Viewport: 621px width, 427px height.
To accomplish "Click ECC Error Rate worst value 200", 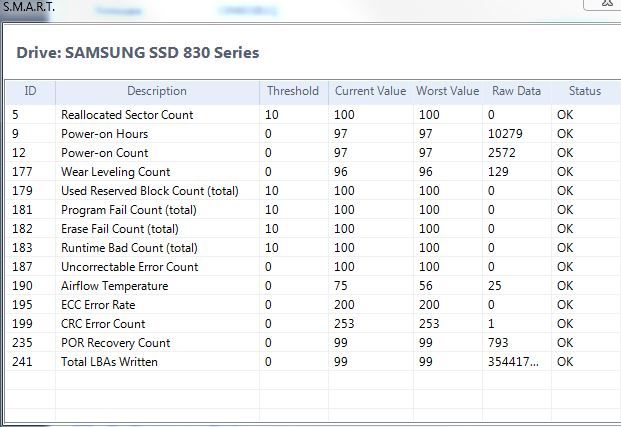I will click(429, 305).
